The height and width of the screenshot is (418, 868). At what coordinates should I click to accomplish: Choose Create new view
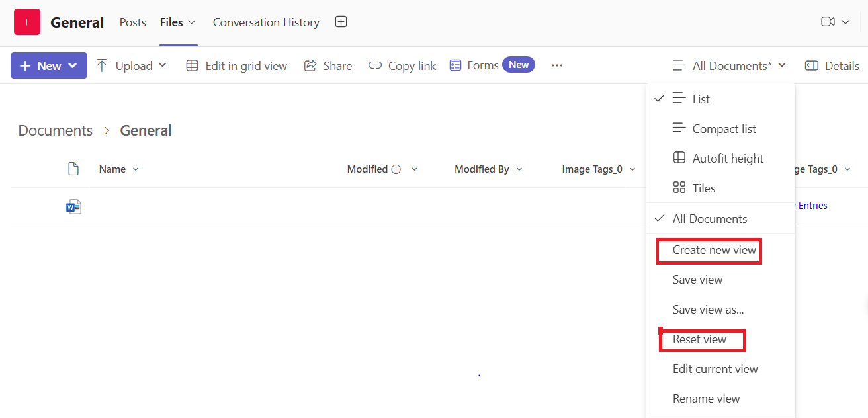[x=714, y=250]
